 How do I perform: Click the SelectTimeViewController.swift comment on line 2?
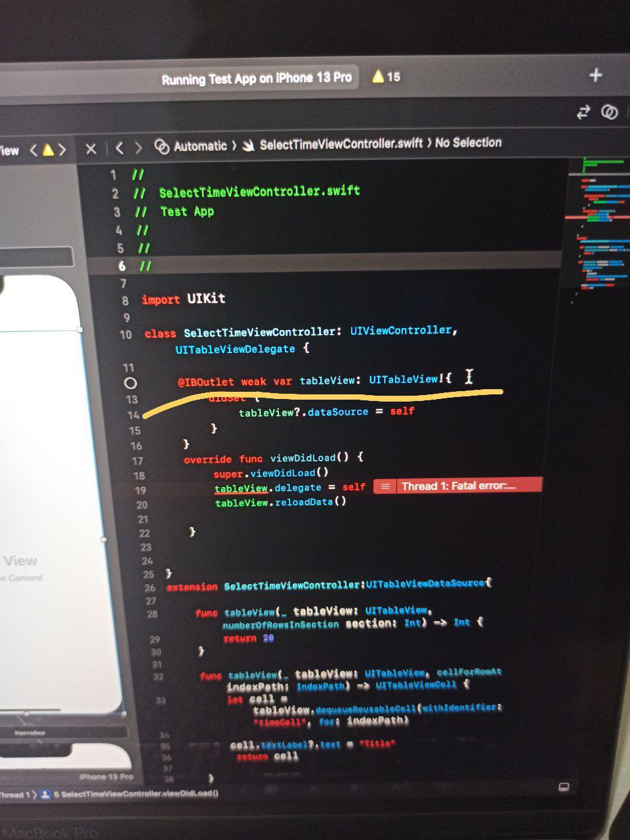click(259, 192)
